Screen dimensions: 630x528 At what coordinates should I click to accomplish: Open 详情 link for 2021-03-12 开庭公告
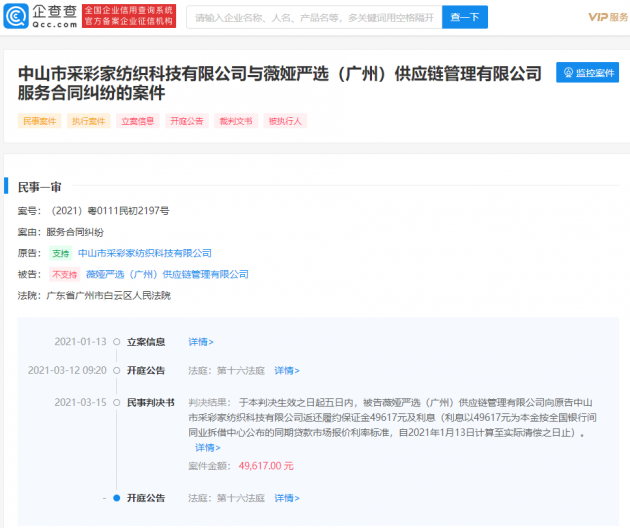pyautogui.click(x=287, y=370)
